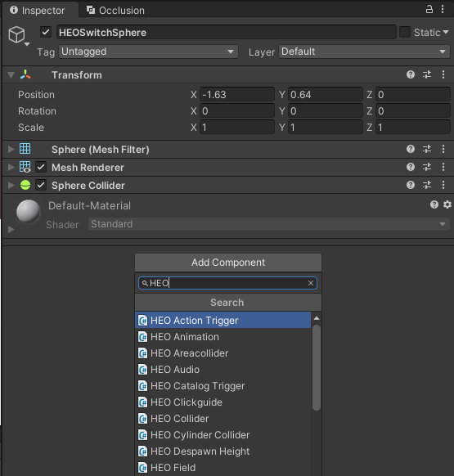Screen dimensions: 454x476
Task: Lock the Inspector panel
Action: pyautogui.click(x=429, y=10)
